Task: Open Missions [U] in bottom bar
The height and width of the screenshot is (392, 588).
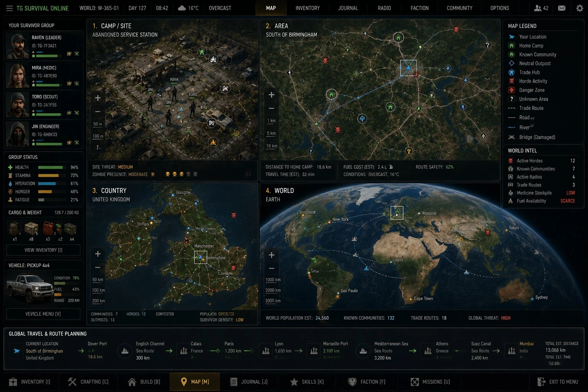Action: point(430,382)
